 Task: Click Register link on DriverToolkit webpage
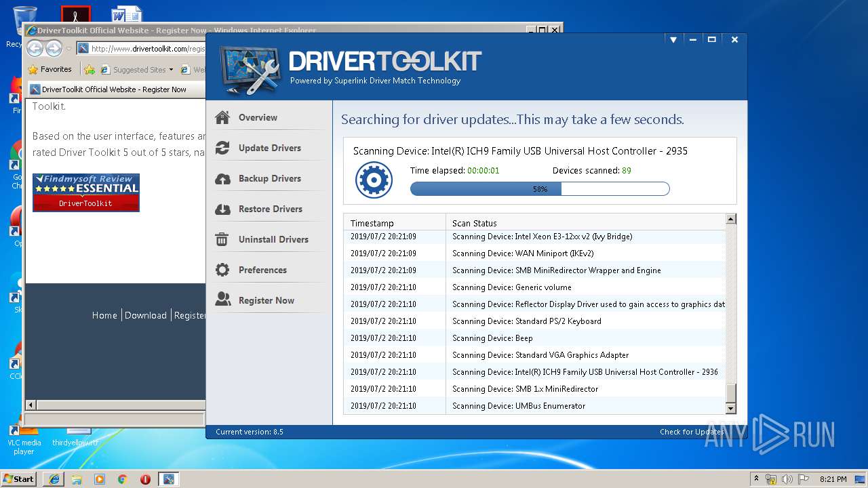(190, 315)
